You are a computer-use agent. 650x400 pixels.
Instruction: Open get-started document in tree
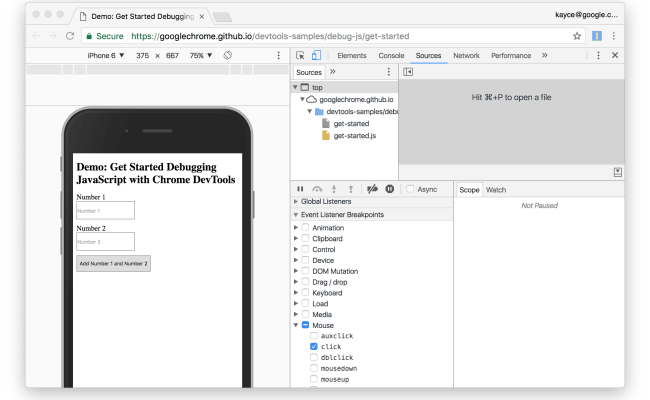click(x=351, y=124)
